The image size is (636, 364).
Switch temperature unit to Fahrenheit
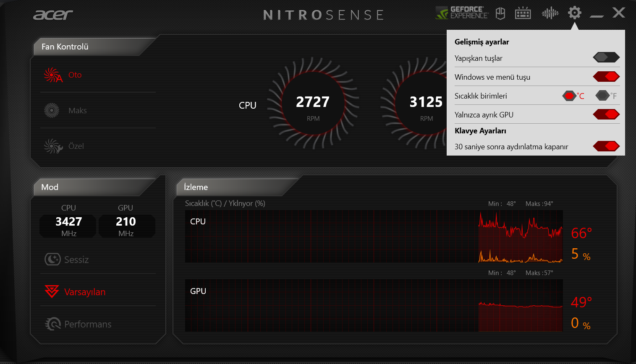(x=602, y=96)
